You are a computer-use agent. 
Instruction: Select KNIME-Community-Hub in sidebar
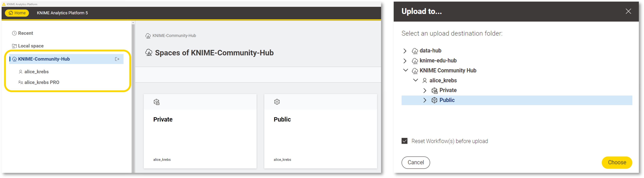66,59
